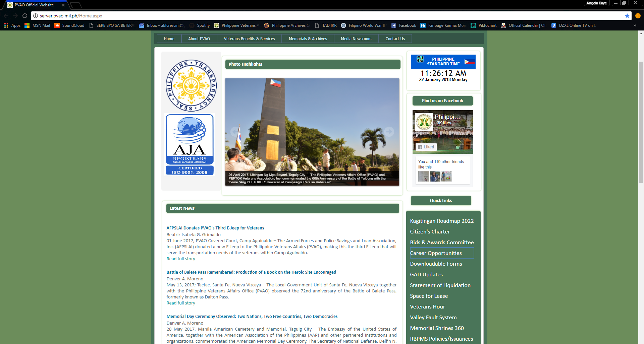Expand hidden bookmarks overflow chevron
The image size is (644, 344).
tap(635, 25)
